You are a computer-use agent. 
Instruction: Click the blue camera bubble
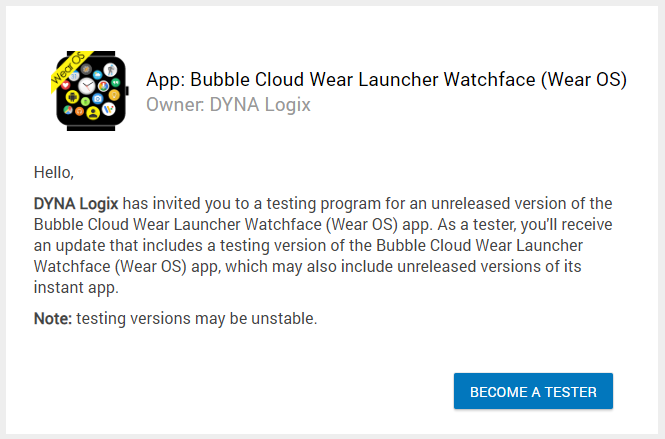(98, 98)
